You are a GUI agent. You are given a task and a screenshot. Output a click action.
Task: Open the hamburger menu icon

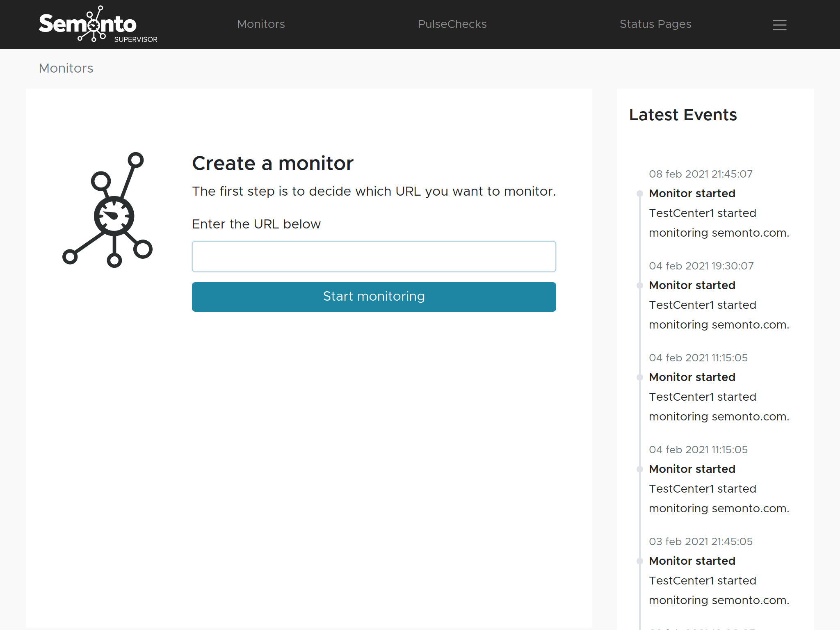[x=779, y=25]
